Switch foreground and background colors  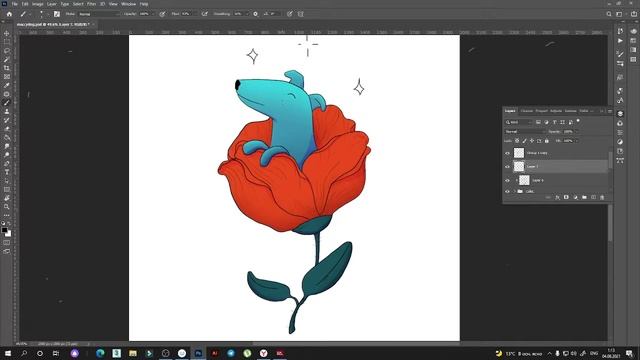click(x=9, y=224)
